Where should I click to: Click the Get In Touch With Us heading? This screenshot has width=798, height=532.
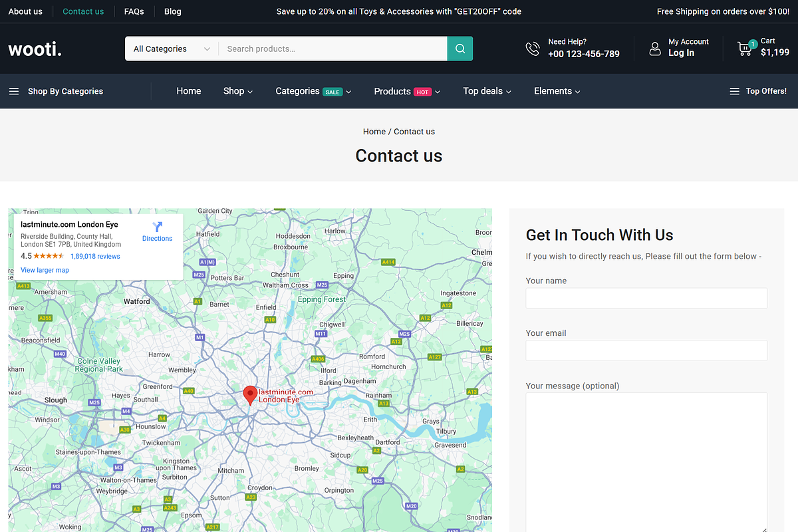pyautogui.click(x=600, y=235)
